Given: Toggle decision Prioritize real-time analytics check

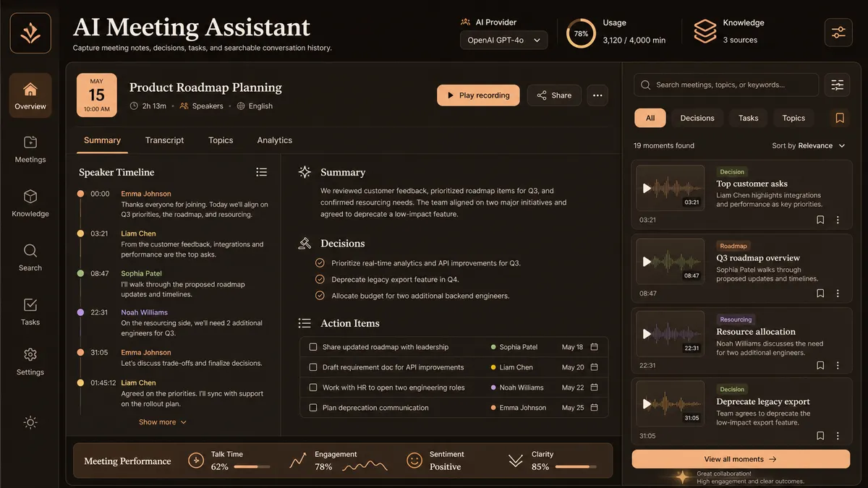Looking at the screenshot, I should [x=320, y=263].
